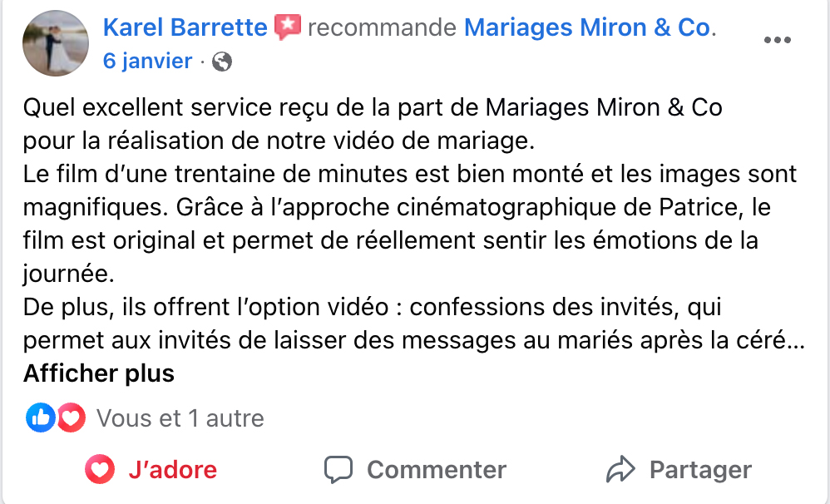Click the "6 janvier" post date
The image size is (830, 504).
click(x=147, y=62)
